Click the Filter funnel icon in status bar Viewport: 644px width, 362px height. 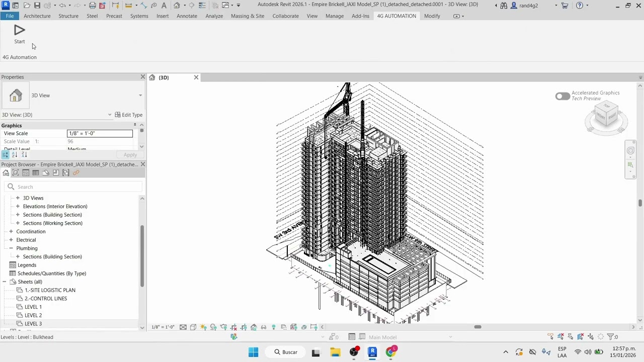click(x=610, y=337)
